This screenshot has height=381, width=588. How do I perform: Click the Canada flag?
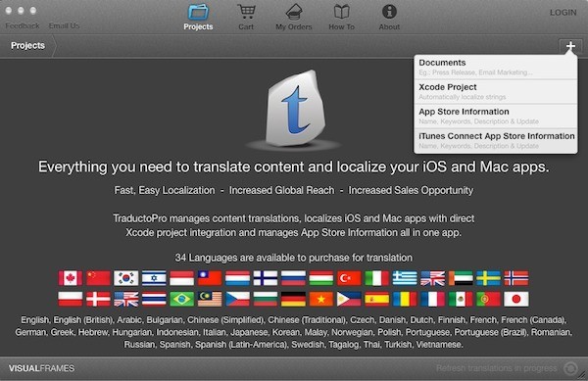(x=71, y=278)
